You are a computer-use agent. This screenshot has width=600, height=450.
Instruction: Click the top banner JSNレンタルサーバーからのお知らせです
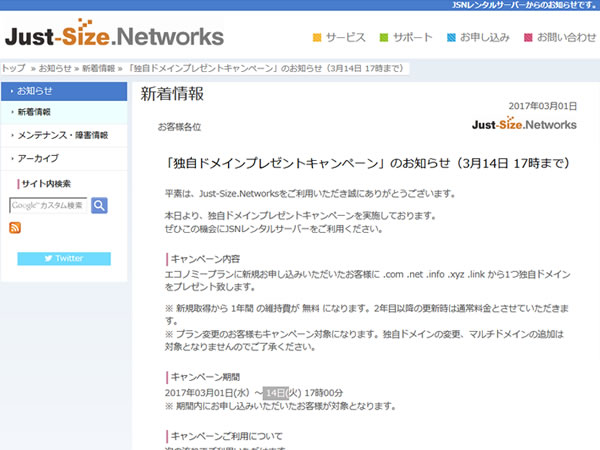[524, 5]
